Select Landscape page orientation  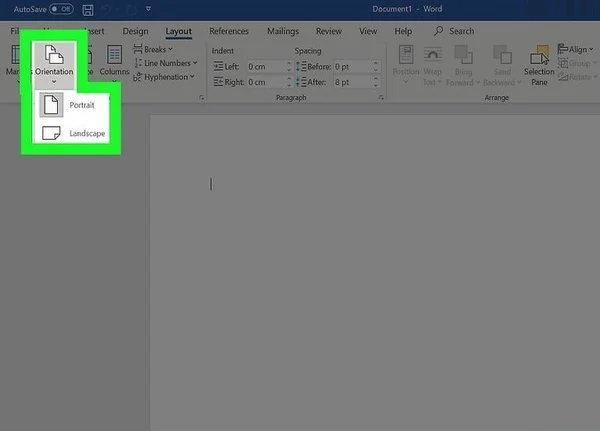point(73,133)
